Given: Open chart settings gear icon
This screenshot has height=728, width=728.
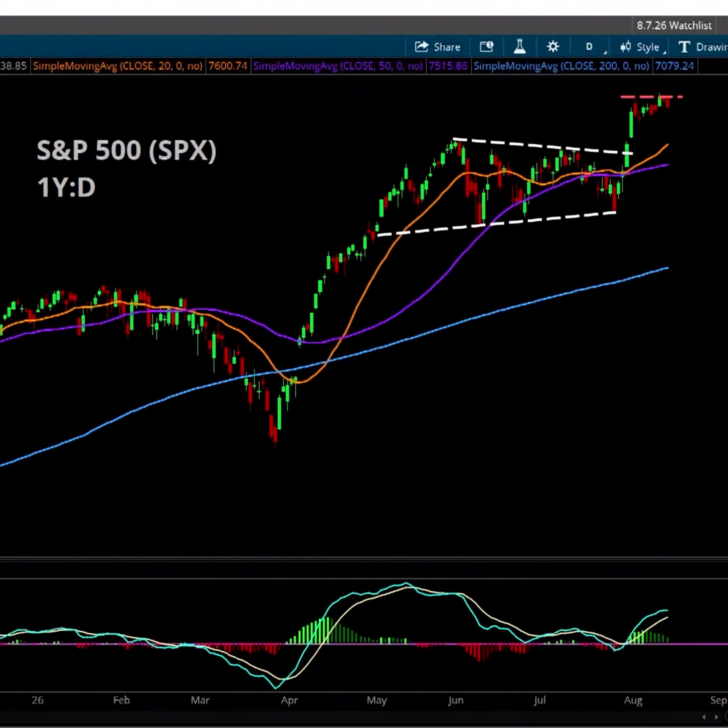Looking at the screenshot, I should tap(553, 47).
